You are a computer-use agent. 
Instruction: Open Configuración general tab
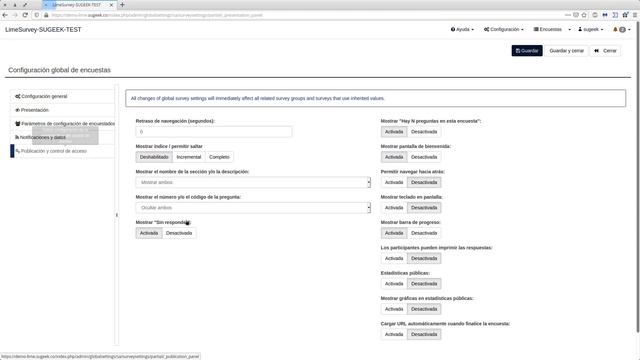tap(62, 96)
